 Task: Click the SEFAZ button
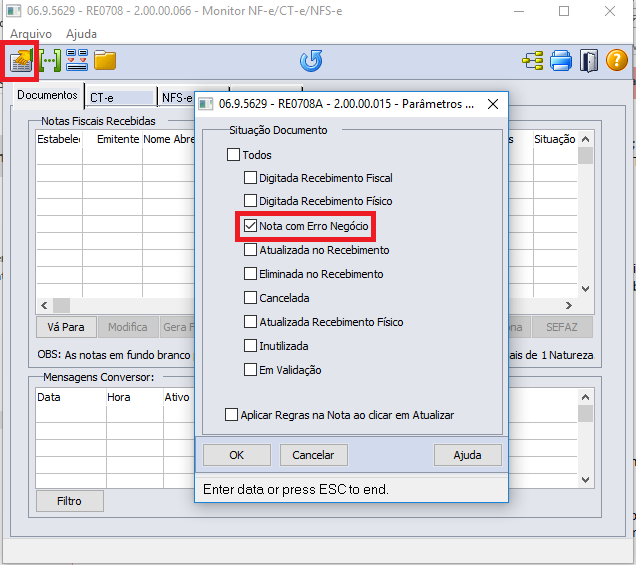pos(562,327)
